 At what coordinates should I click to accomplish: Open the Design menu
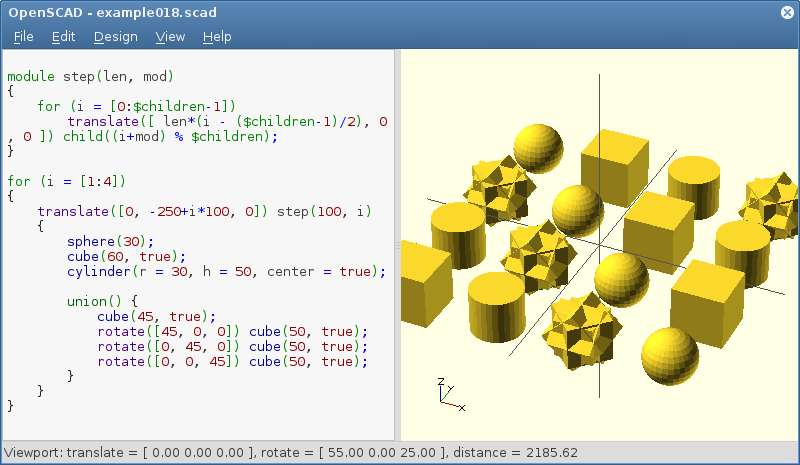point(116,37)
